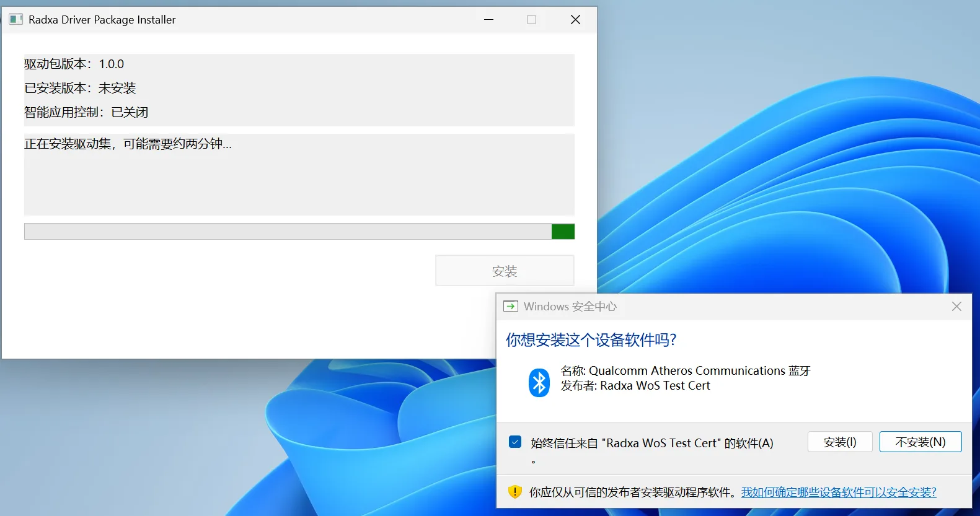Choose 不安装(N) to decline the driver
Screen dimensions: 980x516
[920, 442]
